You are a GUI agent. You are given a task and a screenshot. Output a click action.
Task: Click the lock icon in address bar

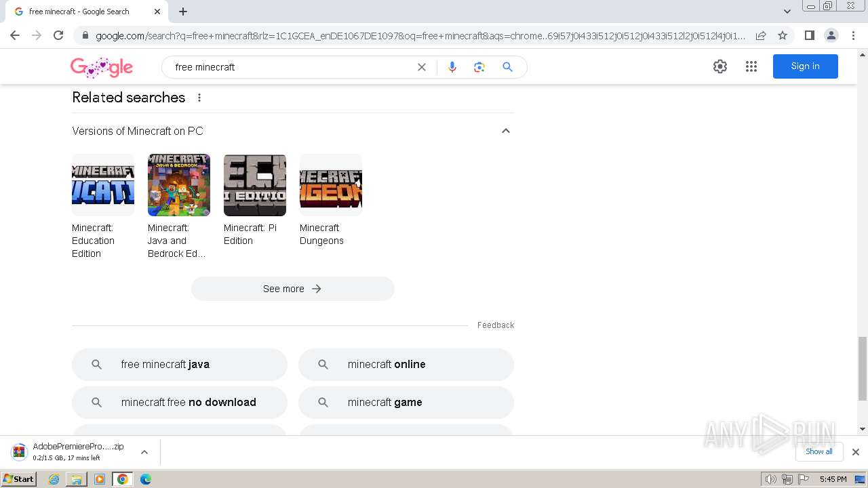click(x=85, y=36)
